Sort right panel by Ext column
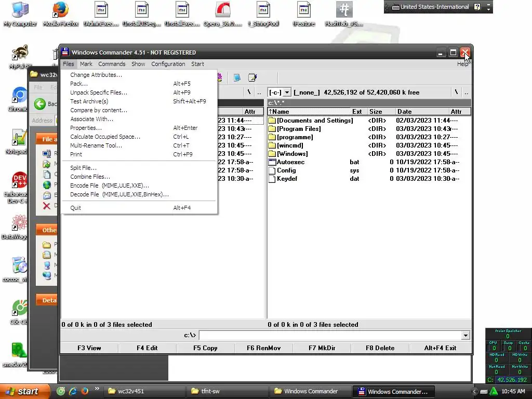The width and height of the screenshot is (532, 399). (x=359, y=112)
